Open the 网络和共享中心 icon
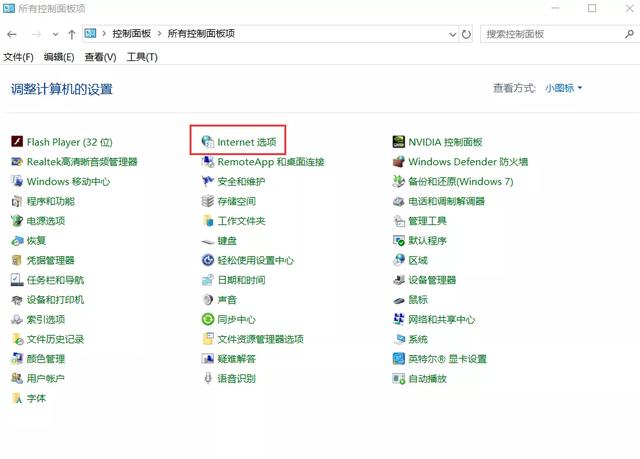The image size is (640, 459). [398, 319]
